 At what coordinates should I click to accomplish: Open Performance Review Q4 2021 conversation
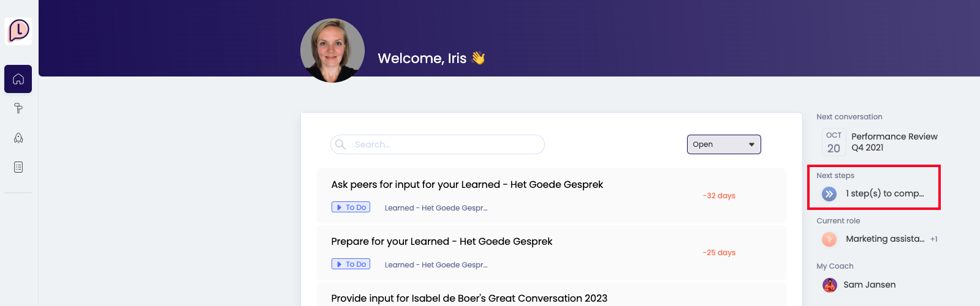tap(894, 142)
